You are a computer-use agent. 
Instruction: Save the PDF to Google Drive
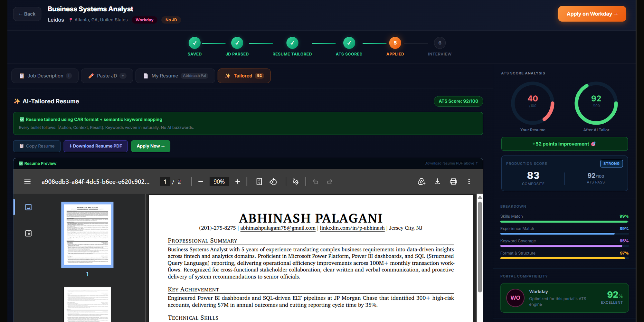pos(421,182)
